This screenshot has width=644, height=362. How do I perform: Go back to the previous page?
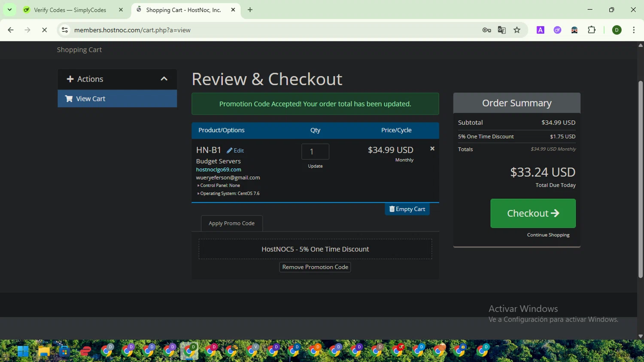11,30
